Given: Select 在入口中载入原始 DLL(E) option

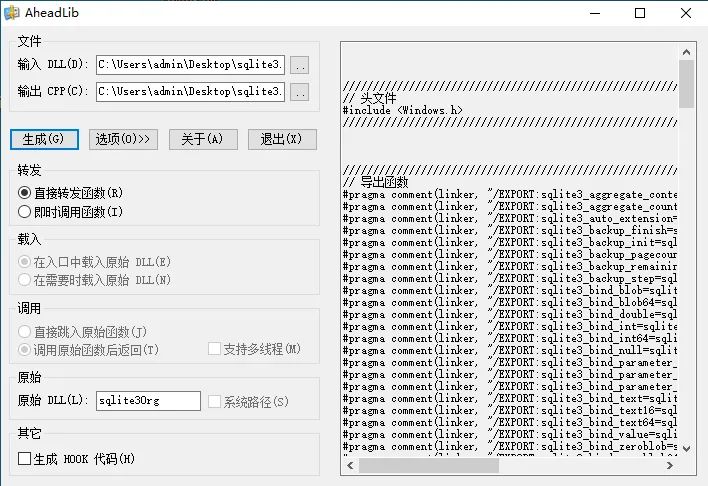Looking at the screenshot, I should 94,262.
